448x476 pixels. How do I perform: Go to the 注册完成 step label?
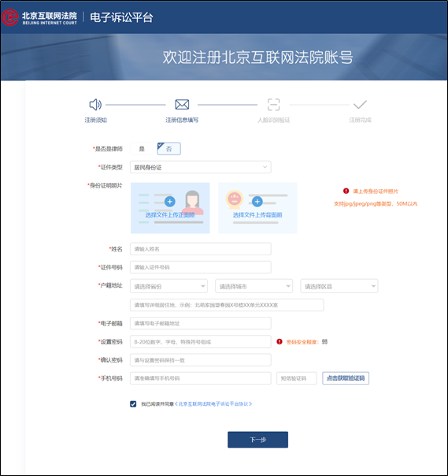[360, 121]
